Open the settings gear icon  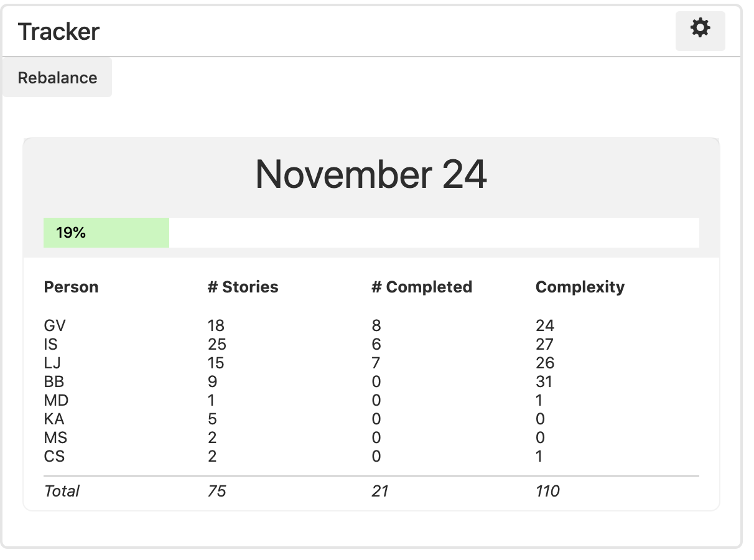[x=700, y=29]
